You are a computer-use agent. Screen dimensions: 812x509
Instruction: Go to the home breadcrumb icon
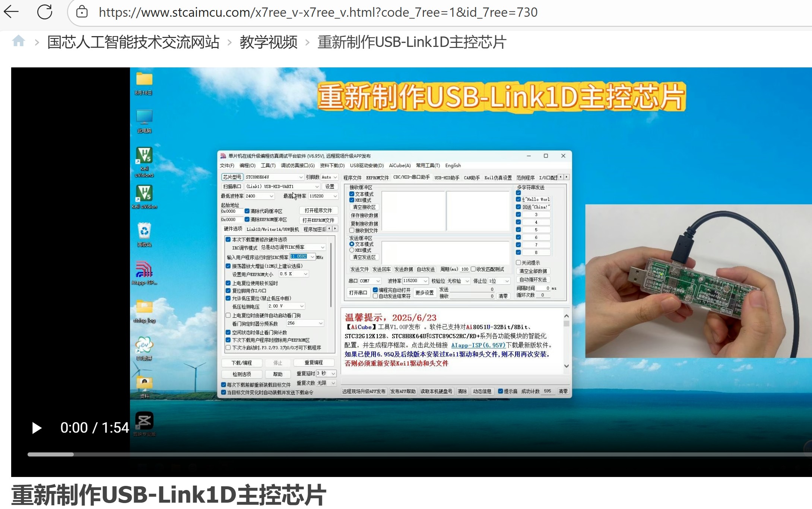[x=19, y=41]
